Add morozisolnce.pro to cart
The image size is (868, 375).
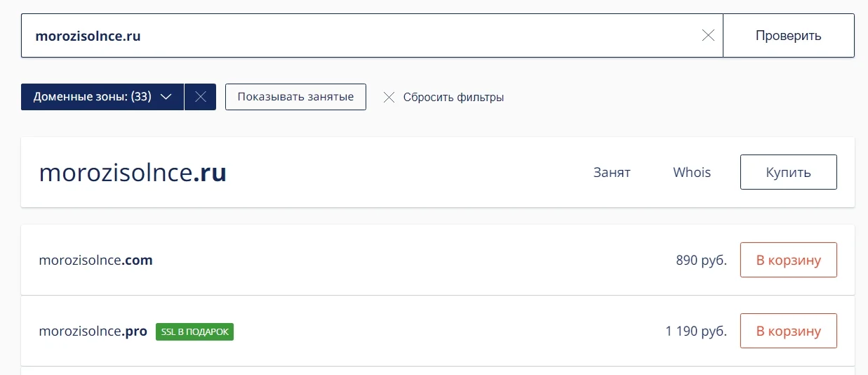click(x=788, y=331)
